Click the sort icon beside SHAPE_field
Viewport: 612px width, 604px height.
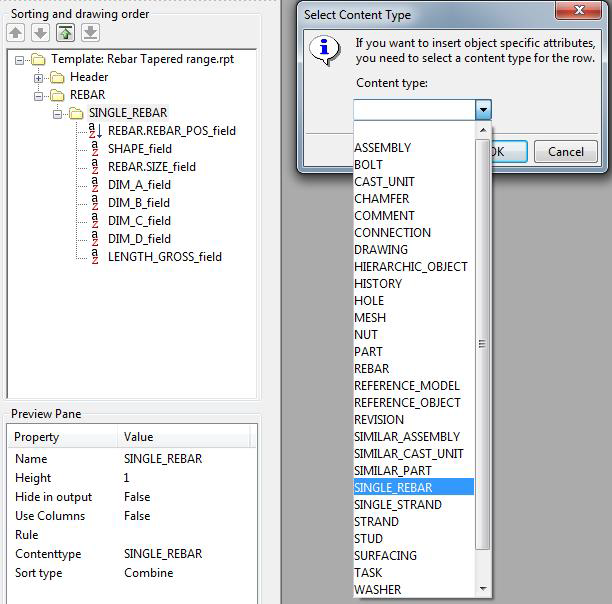[95, 149]
